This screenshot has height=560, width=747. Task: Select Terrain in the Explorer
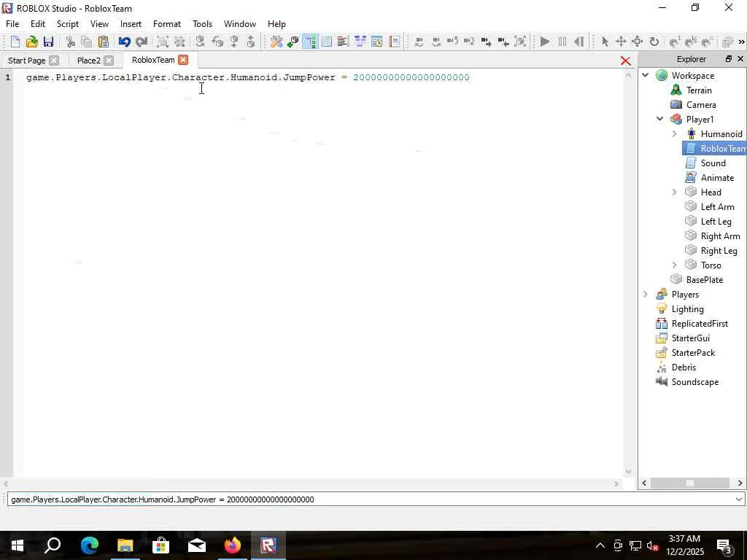(699, 90)
